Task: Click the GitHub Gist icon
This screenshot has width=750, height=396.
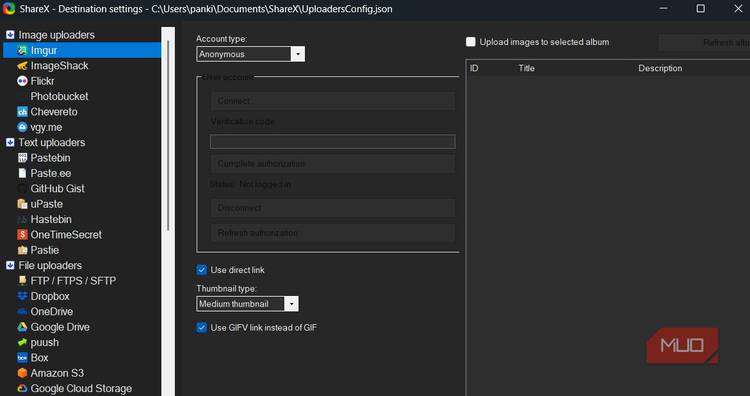Action: 22,188
